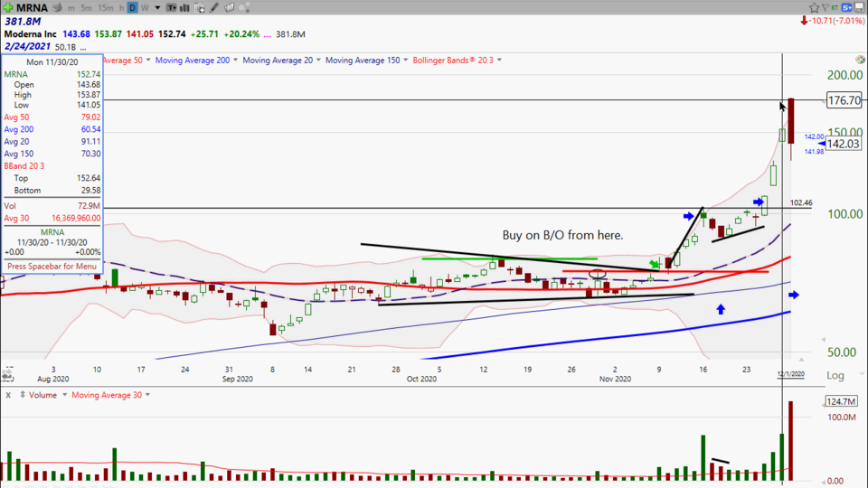Open the Moving Average 50 dropdown

coord(147,60)
